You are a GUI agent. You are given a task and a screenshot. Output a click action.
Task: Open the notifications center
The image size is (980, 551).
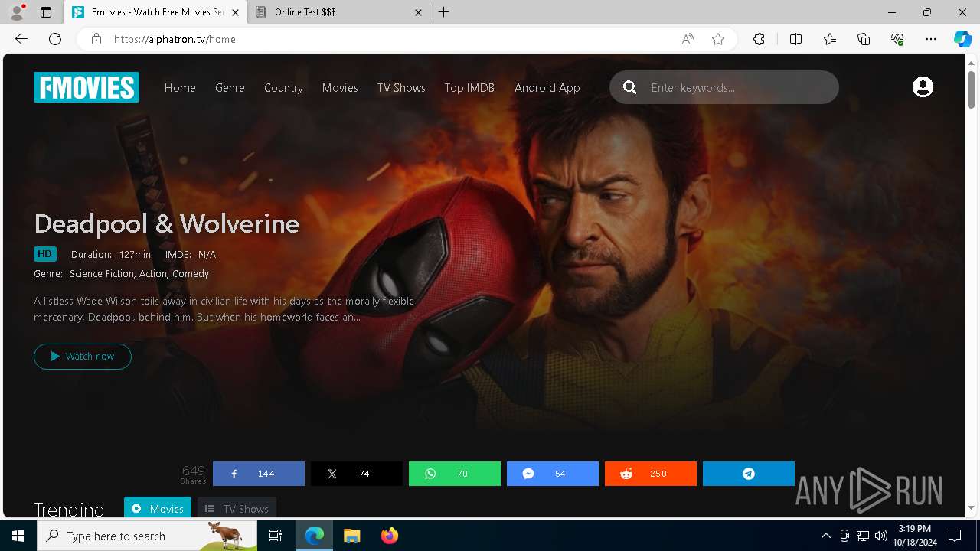pyautogui.click(x=955, y=536)
